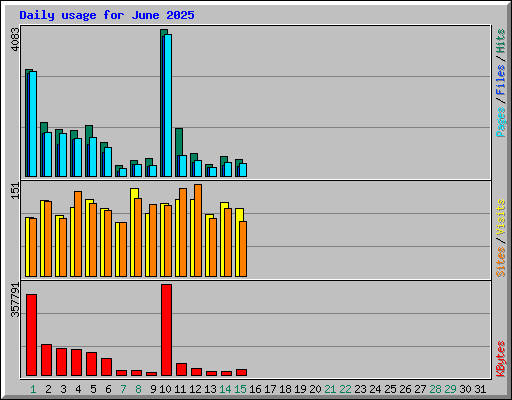The height and width of the screenshot is (400, 512).
Task: Click day 15 on the x-axis
Action: tap(240, 389)
